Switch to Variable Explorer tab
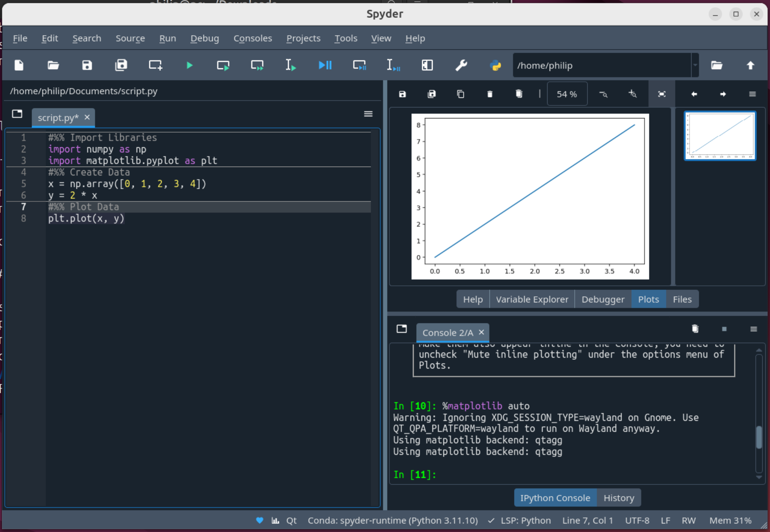The width and height of the screenshot is (770, 532). coord(532,300)
